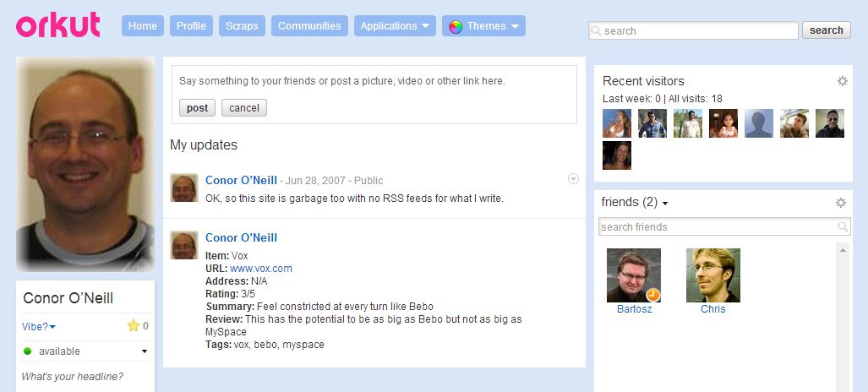The height and width of the screenshot is (392, 868).
Task: Open options arrow on the Jun 28 update
Action: pyautogui.click(x=574, y=179)
